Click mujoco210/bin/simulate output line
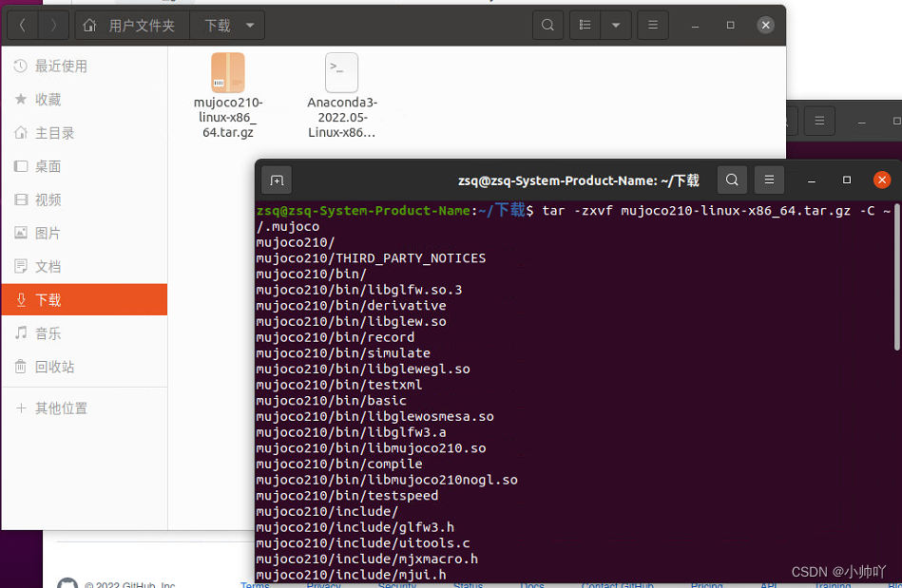The width and height of the screenshot is (902, 588). click(x=343, y=353)
